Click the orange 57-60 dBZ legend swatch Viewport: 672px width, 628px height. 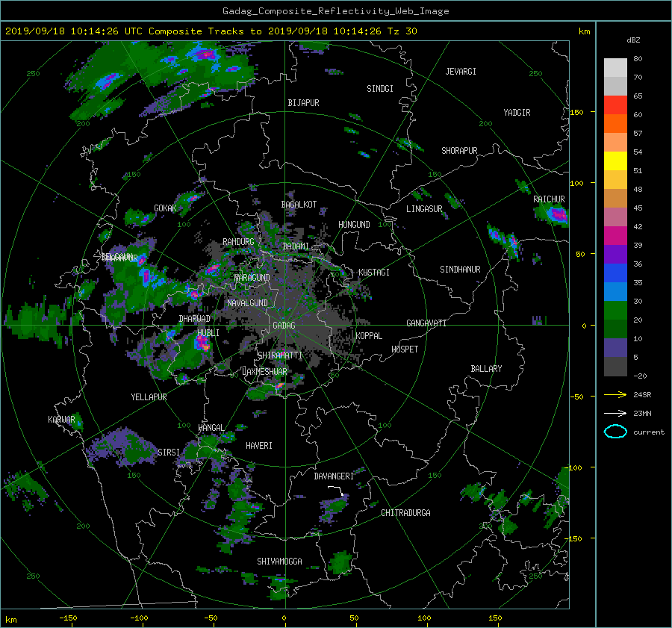coord(615,123)
